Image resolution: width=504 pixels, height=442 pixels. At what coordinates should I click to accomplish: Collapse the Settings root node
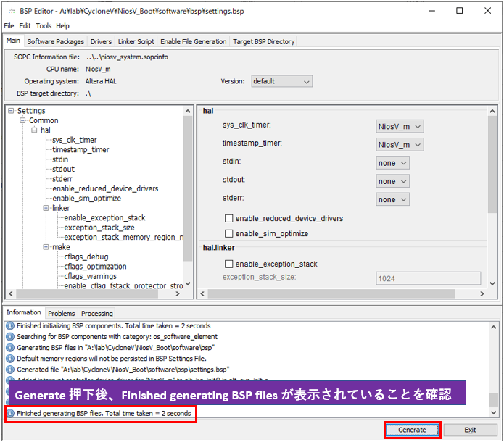(11, 111)
